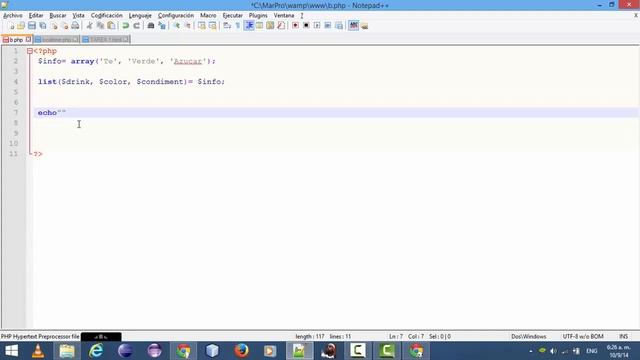
Task: Open the Windows Start button
Action: (11, 351)
